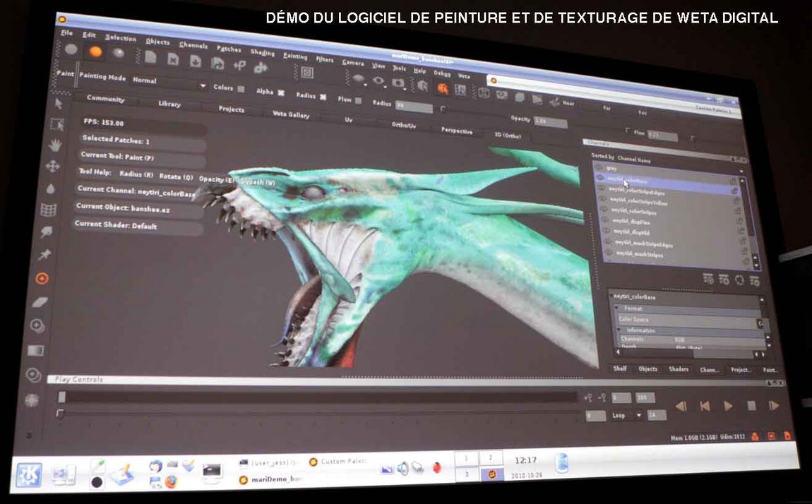The width and height of the screenshot is (812, 504).
Task: Switch to the Objects panel tab
Action: [648, 369]
